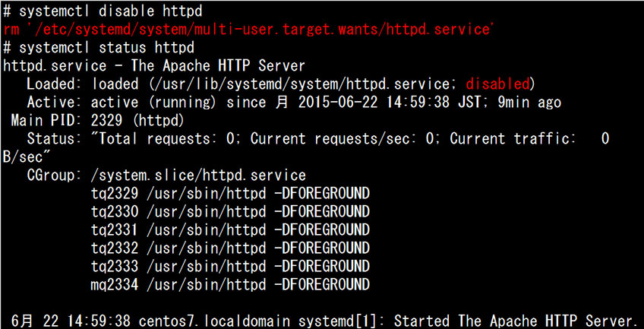Image resolution: width=644 pixels, height=329 pixels.
Task: Click the 'systemctl status httpd' command
Action: click(98, 47)
